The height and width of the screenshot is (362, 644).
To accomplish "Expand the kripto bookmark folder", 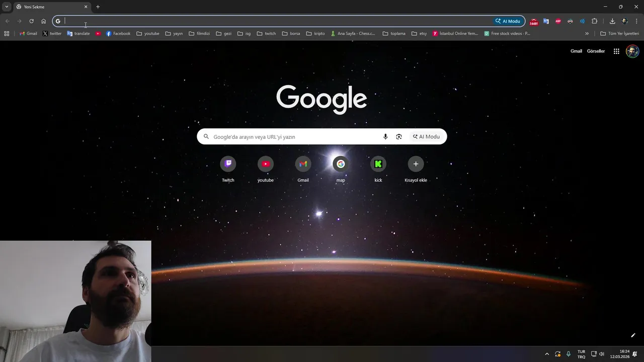I will pyautogui.click(x=315, y=34).
